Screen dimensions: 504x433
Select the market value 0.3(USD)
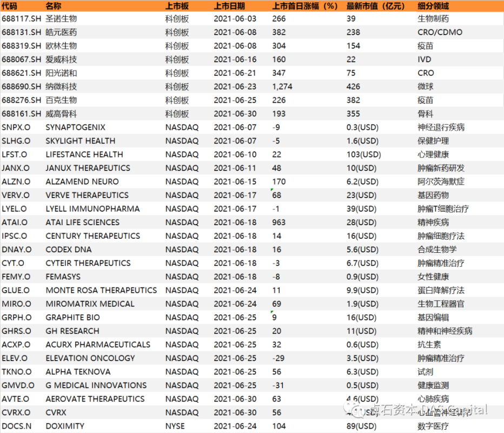[x=362, y=127]
